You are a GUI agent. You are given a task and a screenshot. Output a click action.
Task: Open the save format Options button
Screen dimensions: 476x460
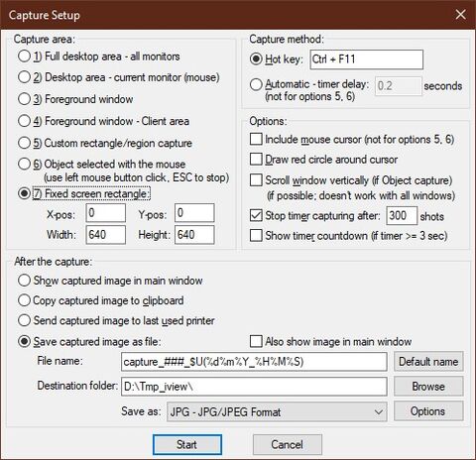coord(428,411)
